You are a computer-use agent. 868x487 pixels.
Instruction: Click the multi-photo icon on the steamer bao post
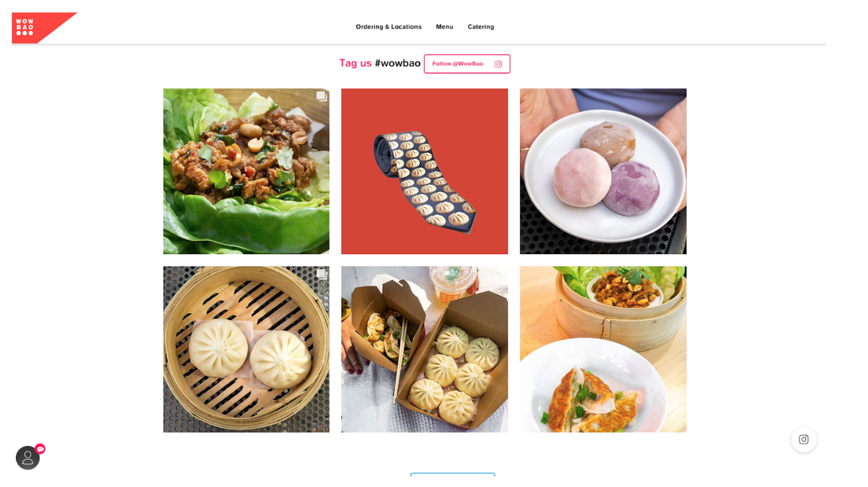point(321,274)
